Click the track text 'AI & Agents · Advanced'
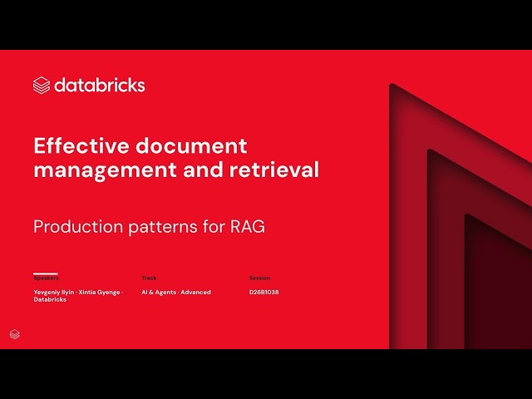The image size is (532, 399). [176, 292]
